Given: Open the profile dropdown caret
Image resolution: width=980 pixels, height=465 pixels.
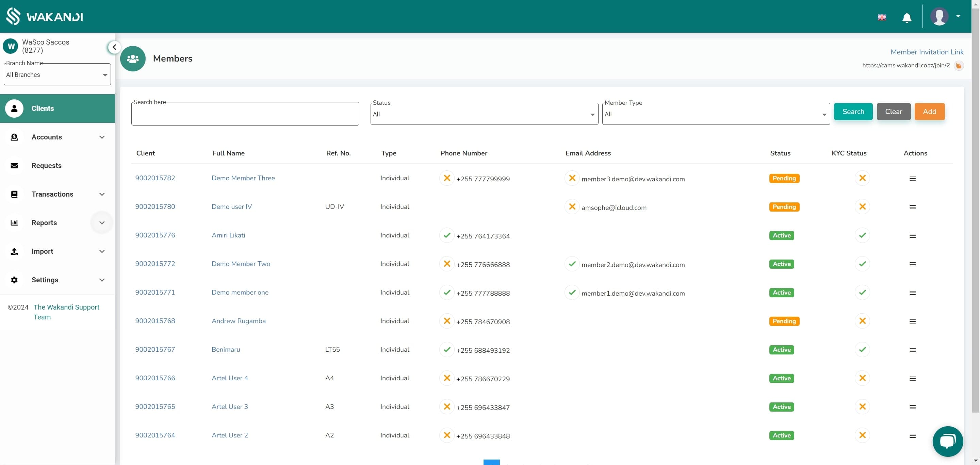Looking at the screenshot, I should click(x=958, y=16).
